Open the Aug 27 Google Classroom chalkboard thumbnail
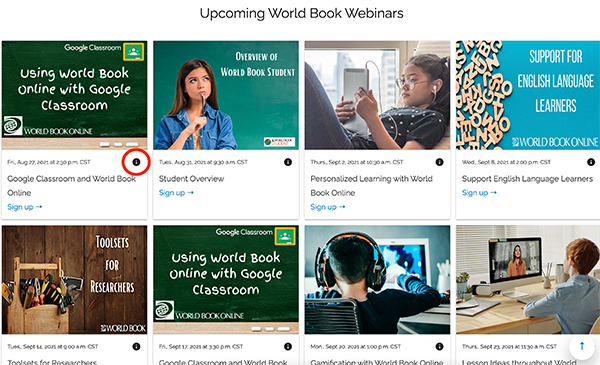The image size is (600, 365). click(x=74, y=95)
